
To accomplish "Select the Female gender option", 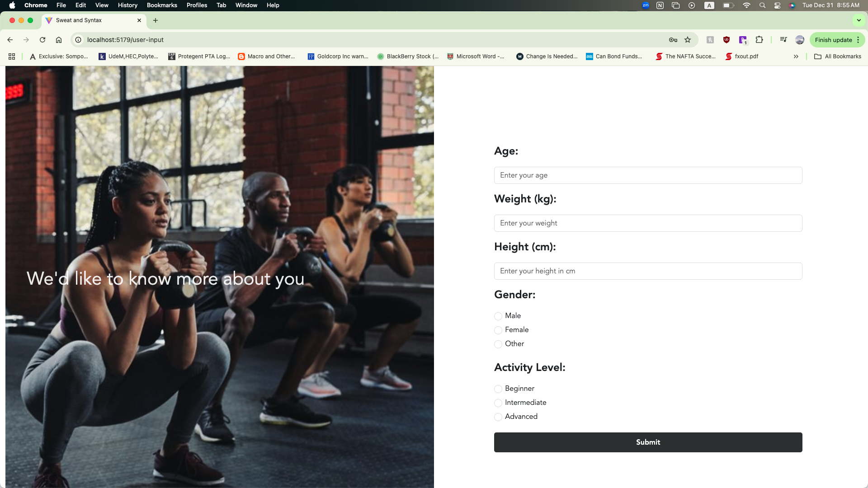I will 498,330.
